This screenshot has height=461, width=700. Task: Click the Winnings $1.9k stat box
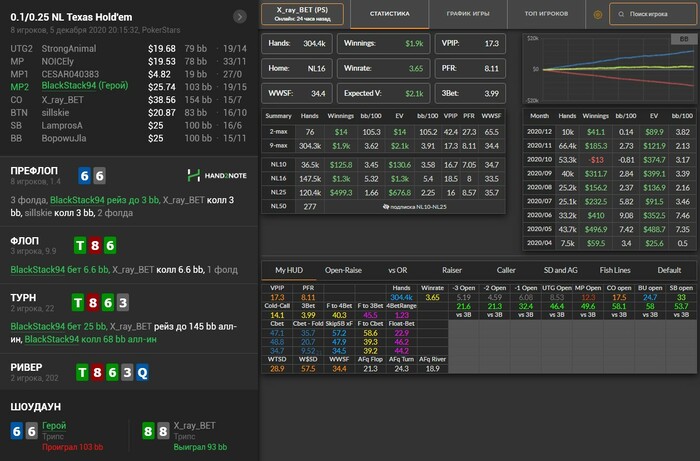383,43
